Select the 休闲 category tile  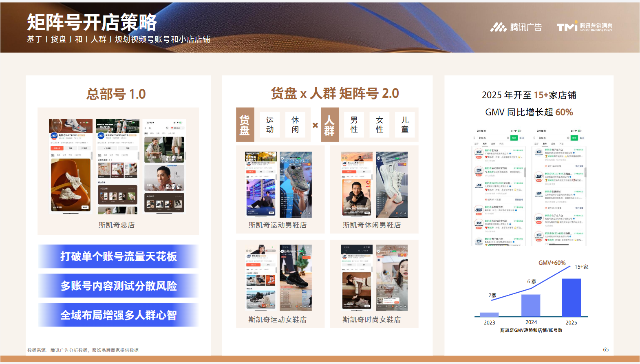pos(295,125)
